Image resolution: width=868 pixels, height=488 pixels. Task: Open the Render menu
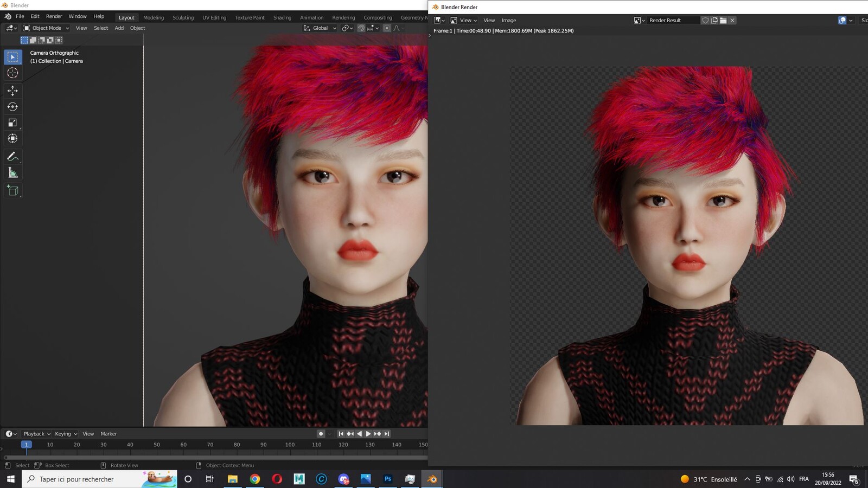coord(54,16)
